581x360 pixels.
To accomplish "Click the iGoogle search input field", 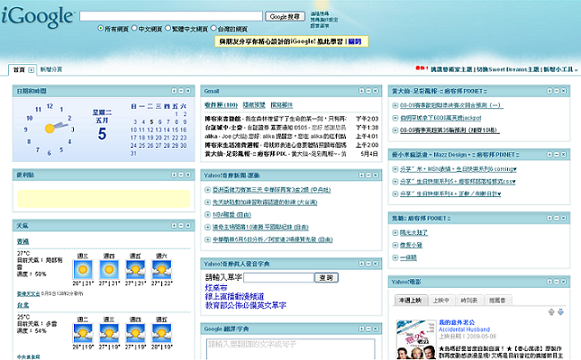I will [171, 16].
